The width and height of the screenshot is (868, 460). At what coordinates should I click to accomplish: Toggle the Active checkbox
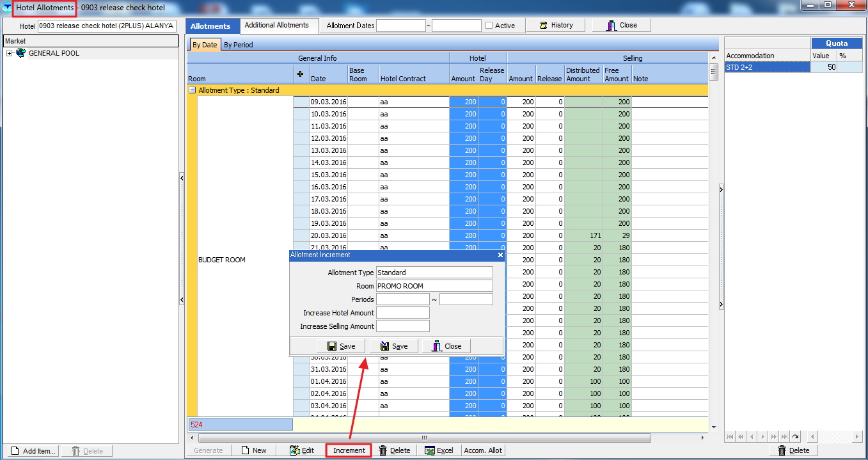click(x=489, y=26)
